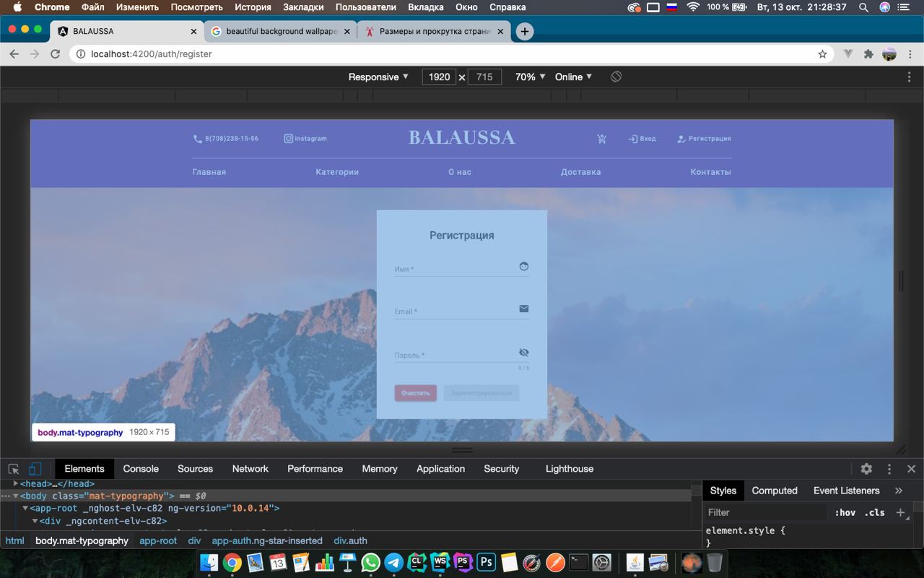Open DevTools settings gear
The height and width of the screenshot is (578, 924).
pyautogui.click(x=866, y=469)
